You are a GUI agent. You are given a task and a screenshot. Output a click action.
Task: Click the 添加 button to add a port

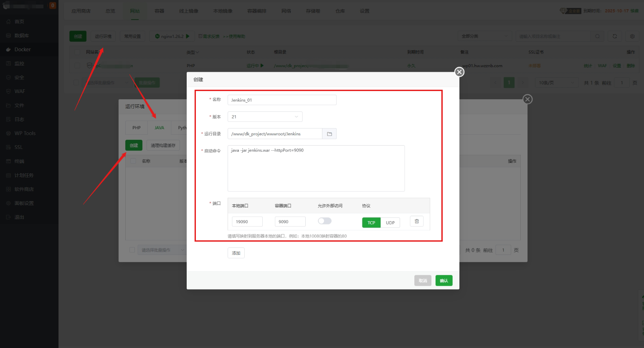click(236, 253)
